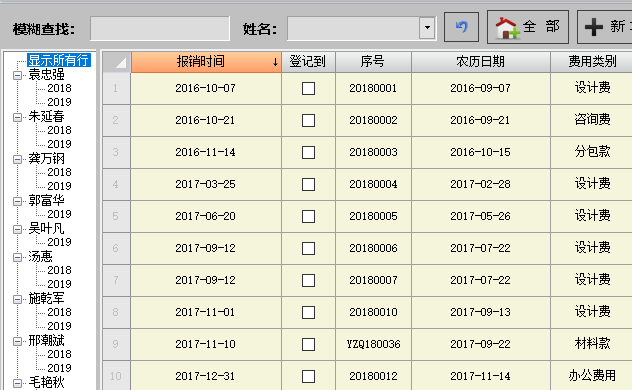The height and width of the screenshot is (390, 632).
Task: Tick 登记到 checkbox for 20180005
Action: pos(308,216)
